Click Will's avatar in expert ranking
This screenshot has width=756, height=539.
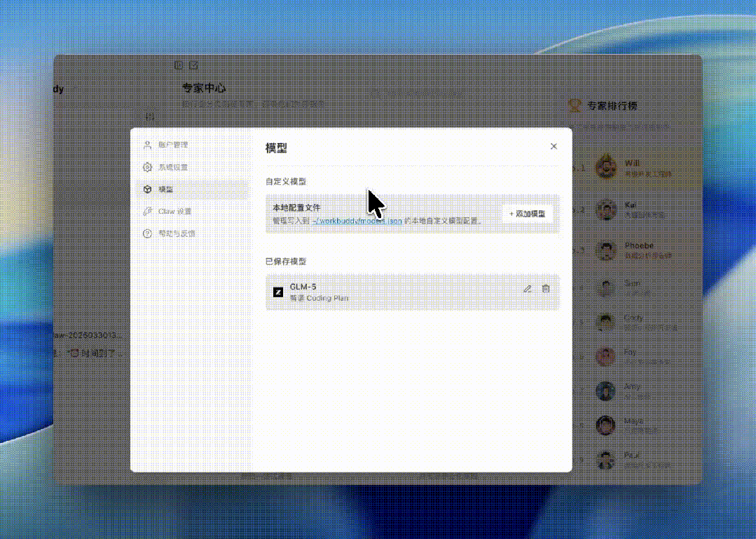click(x=605, y=168)
